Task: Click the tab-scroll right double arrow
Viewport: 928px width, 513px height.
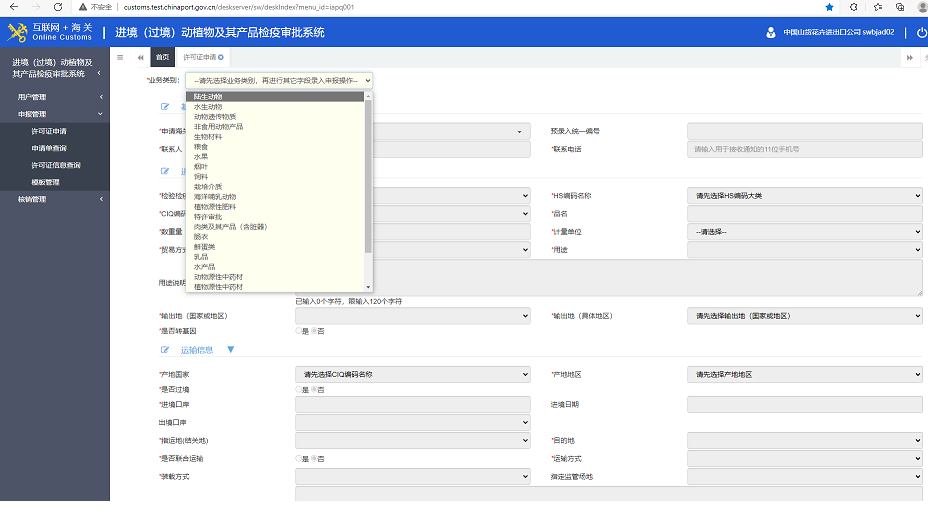Action: 910,57
